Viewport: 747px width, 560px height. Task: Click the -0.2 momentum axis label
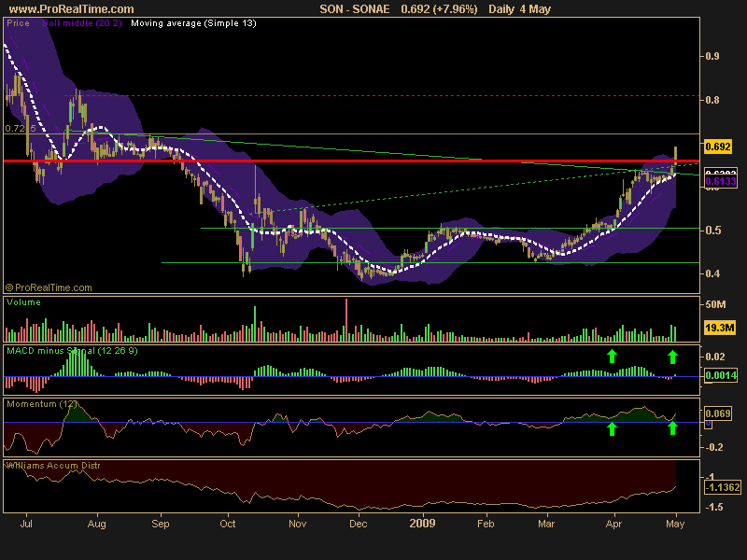tap(713, 448)
